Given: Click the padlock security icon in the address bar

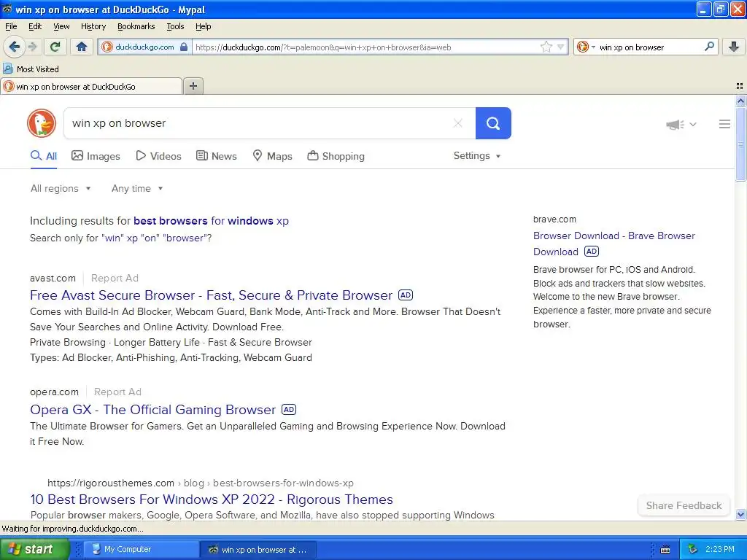Looking at the screenshot, I should pos(184,47).
